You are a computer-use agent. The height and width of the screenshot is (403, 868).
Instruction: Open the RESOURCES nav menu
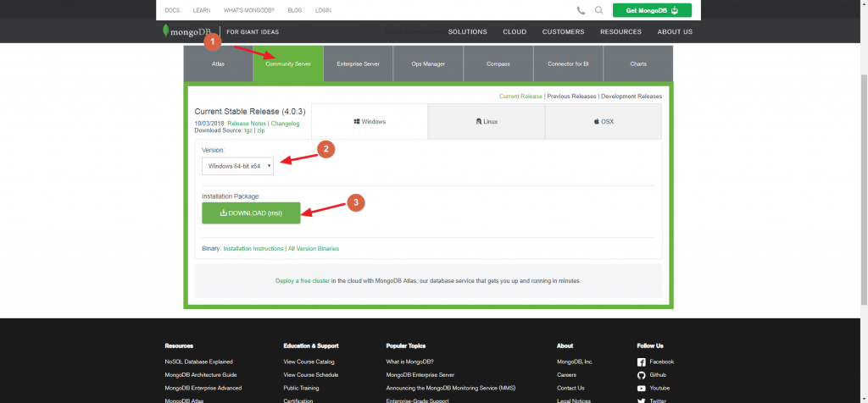click(x=620, y=32)
